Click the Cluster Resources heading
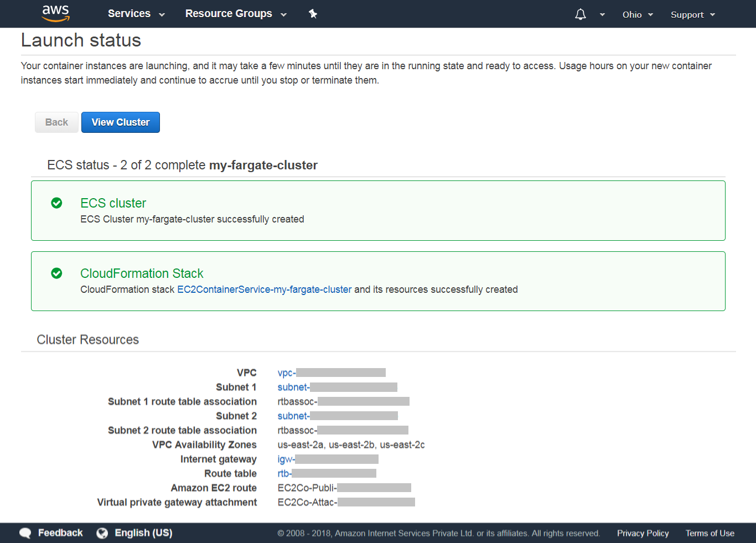756x543 pixels. coord(88,340)
